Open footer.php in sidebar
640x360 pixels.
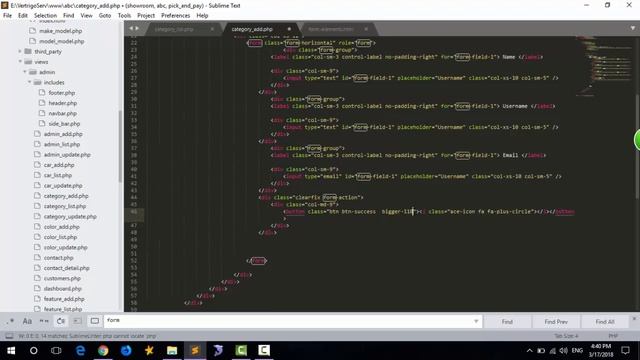pyautogui.click(x=62, y=93)
